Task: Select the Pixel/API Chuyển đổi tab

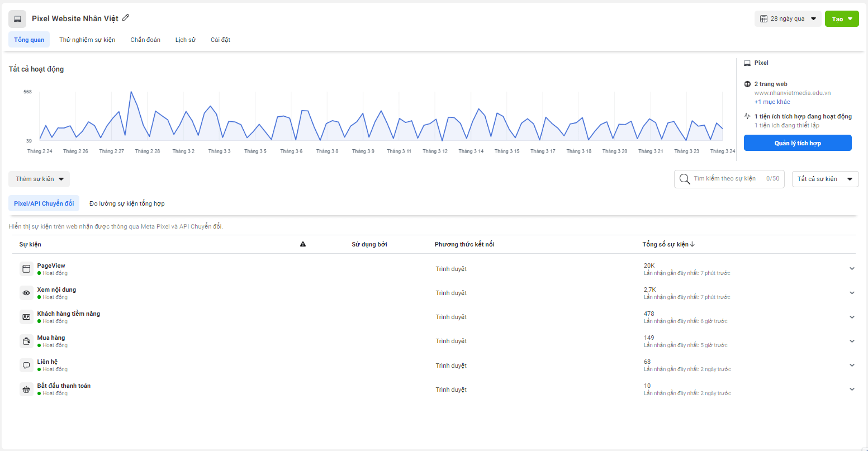Action: point(44,203)
